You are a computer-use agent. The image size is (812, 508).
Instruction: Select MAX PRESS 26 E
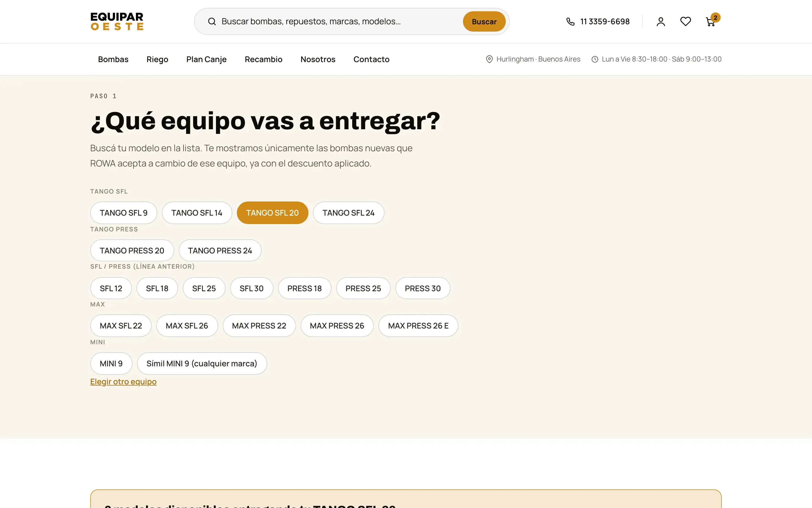click(418, 326)
